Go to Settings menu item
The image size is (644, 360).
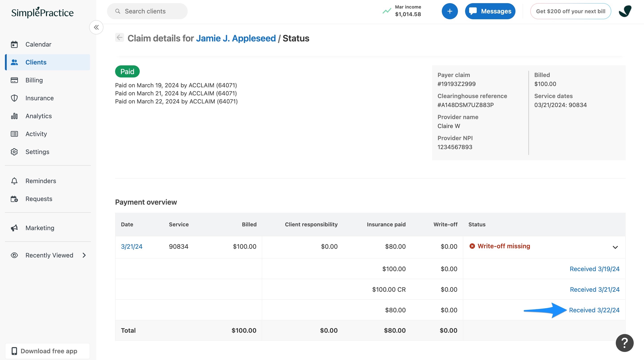pos(47,152)
